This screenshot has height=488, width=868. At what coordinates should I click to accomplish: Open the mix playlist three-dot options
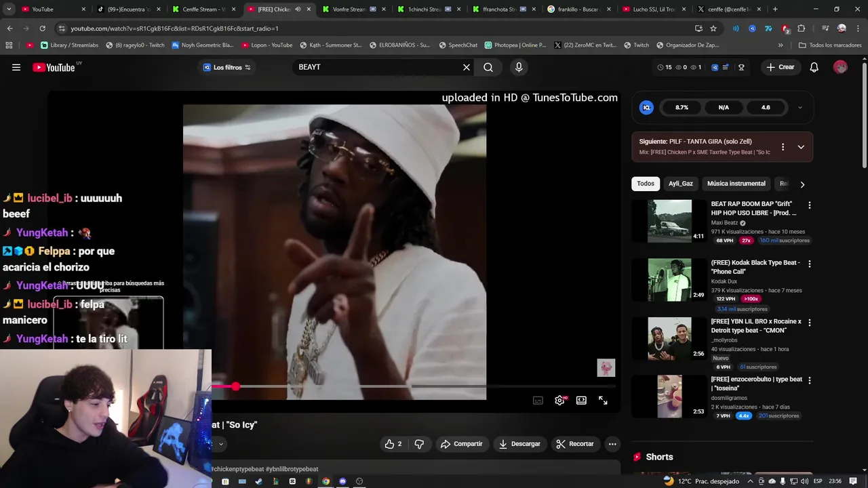(x=783, y=147)
